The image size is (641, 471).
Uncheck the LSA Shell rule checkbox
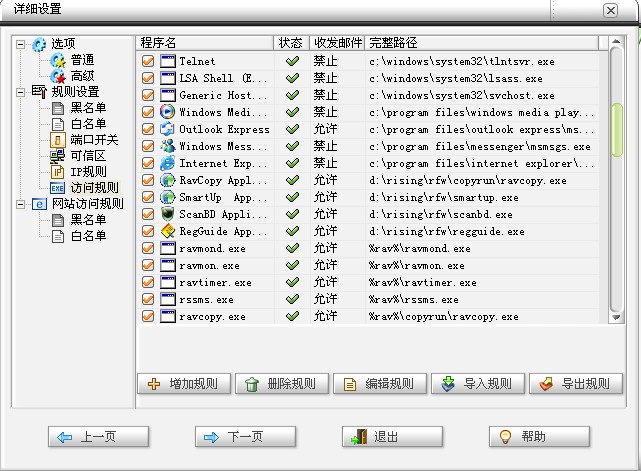[148, 78]
